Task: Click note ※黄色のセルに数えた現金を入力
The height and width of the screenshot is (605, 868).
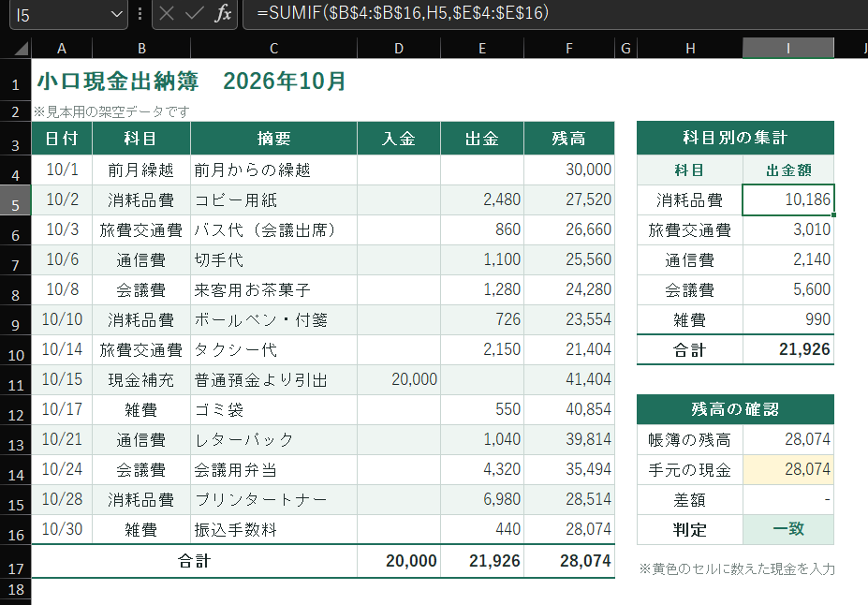Action: (737, 568)
